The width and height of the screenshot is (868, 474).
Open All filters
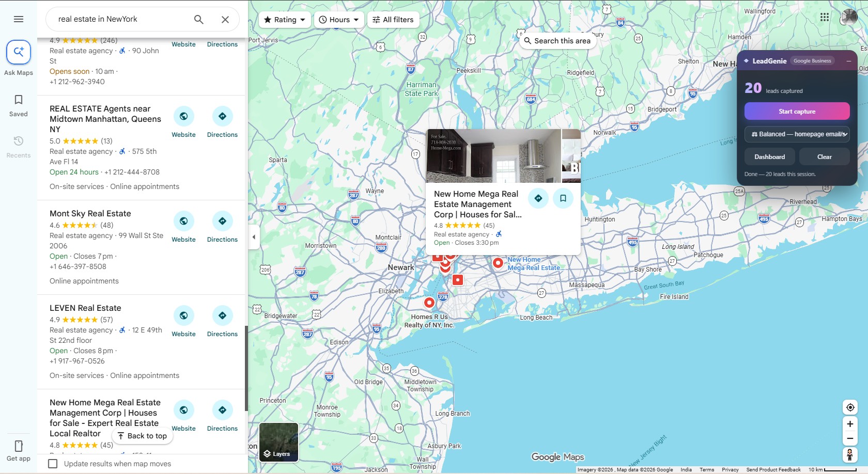tap(393, 20)
